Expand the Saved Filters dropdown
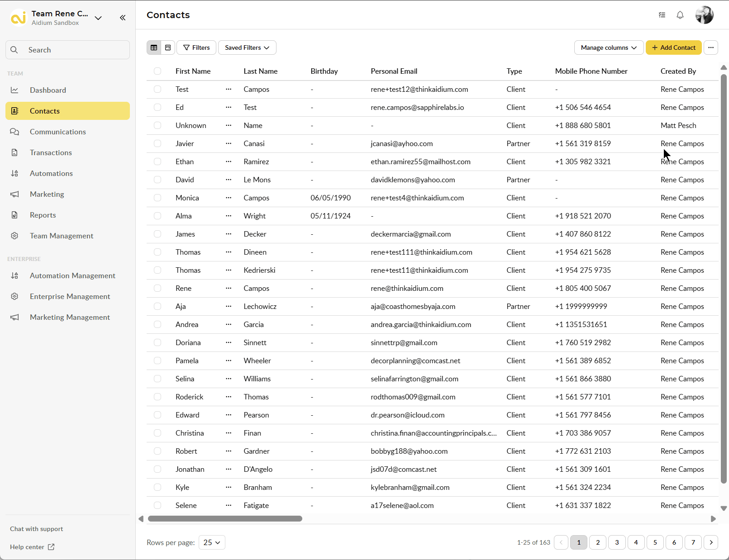The width and height of the screenshot is (729, 560). [x=247, y=47]
